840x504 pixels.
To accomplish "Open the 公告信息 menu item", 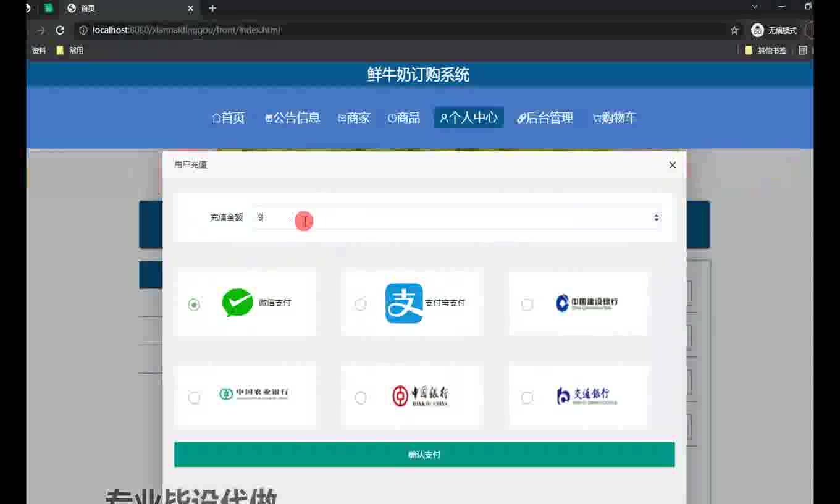I will [x=293, y=117].
